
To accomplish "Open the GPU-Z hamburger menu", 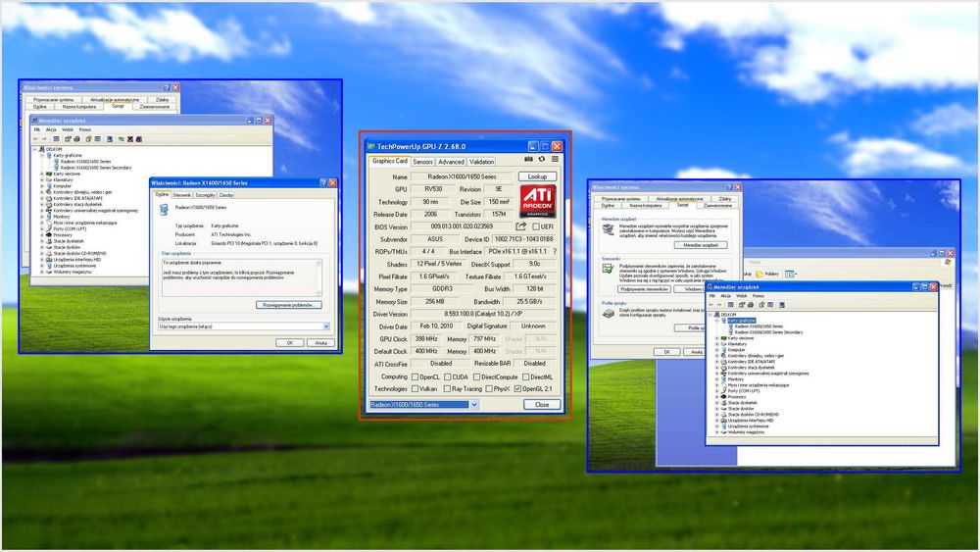I will (555, 160).
